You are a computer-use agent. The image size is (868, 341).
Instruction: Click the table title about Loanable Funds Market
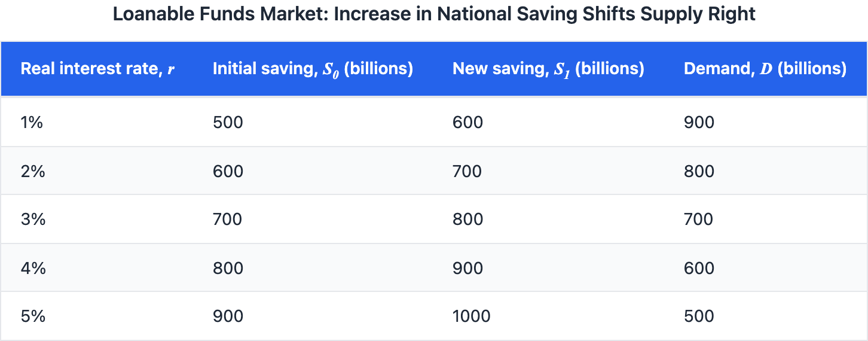434,14
